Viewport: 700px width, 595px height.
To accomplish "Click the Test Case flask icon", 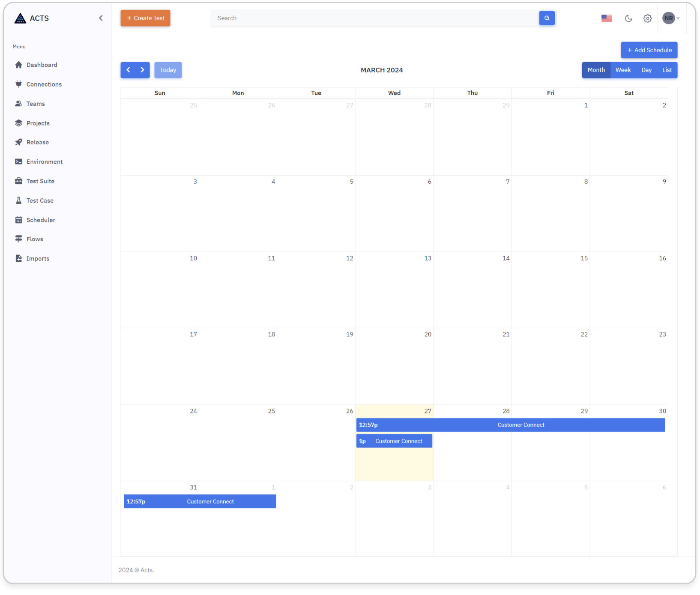I will [18, 200].
